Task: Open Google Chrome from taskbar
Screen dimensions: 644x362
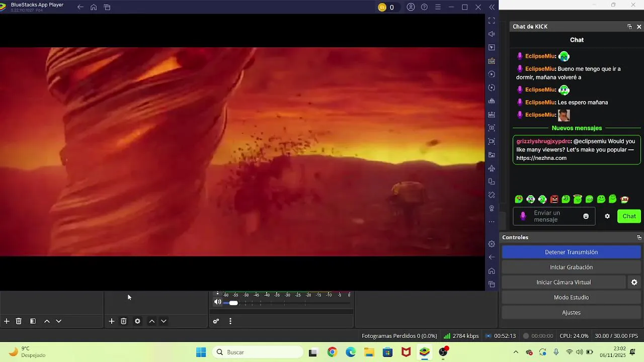Action: tap(332, 352)
